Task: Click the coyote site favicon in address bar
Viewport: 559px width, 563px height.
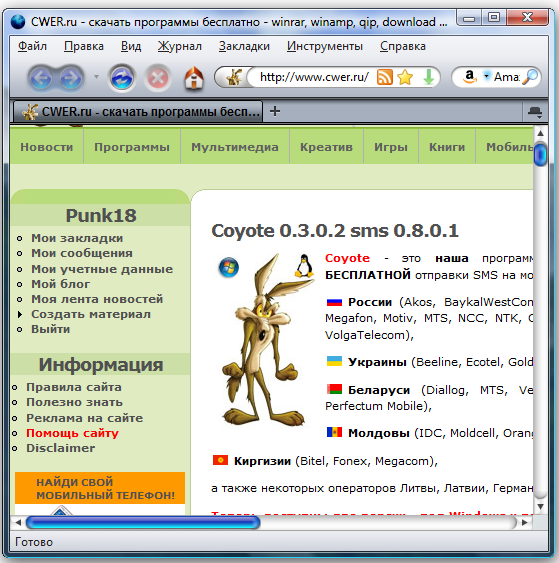Action: tap(234, 77)
